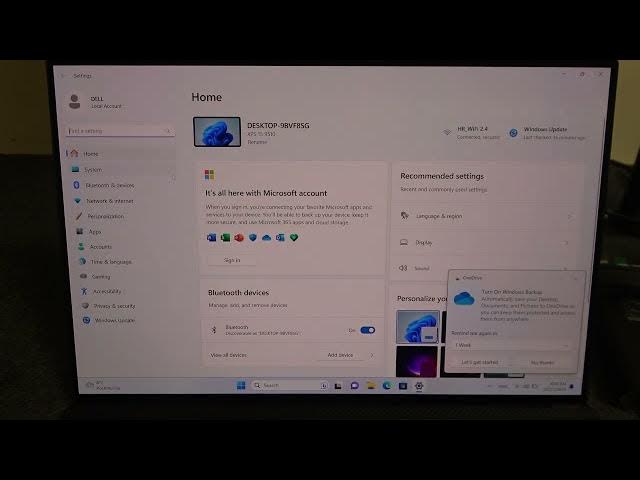The image size is (640, 480).
Task: Click the green heart Family Safety icon
Action: [x=294, y=237]
